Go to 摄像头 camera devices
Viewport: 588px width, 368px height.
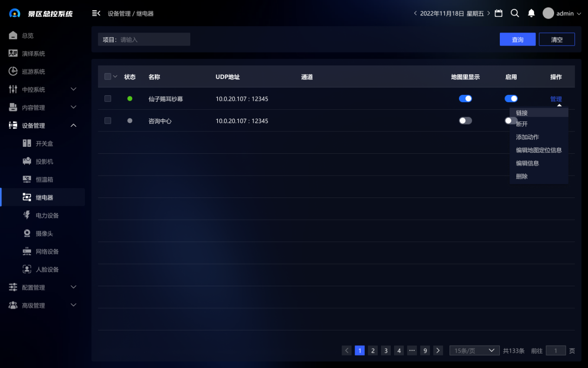tap(44, 234)
